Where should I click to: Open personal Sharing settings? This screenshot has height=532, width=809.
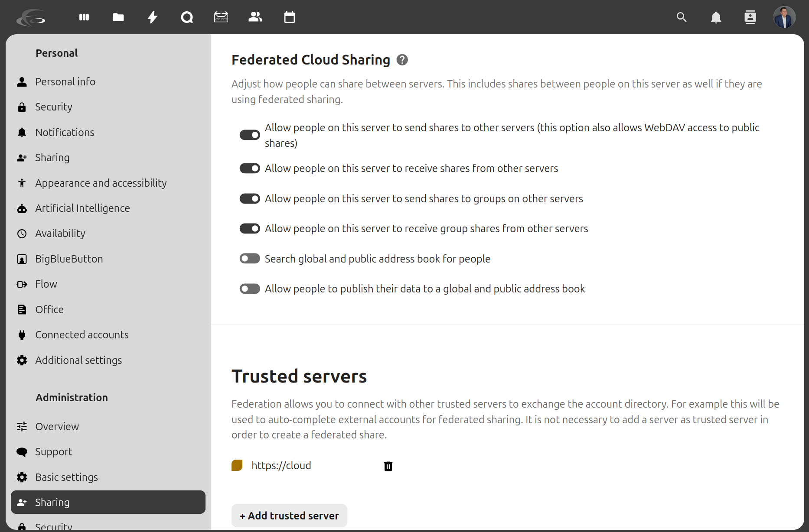(108, 157)
